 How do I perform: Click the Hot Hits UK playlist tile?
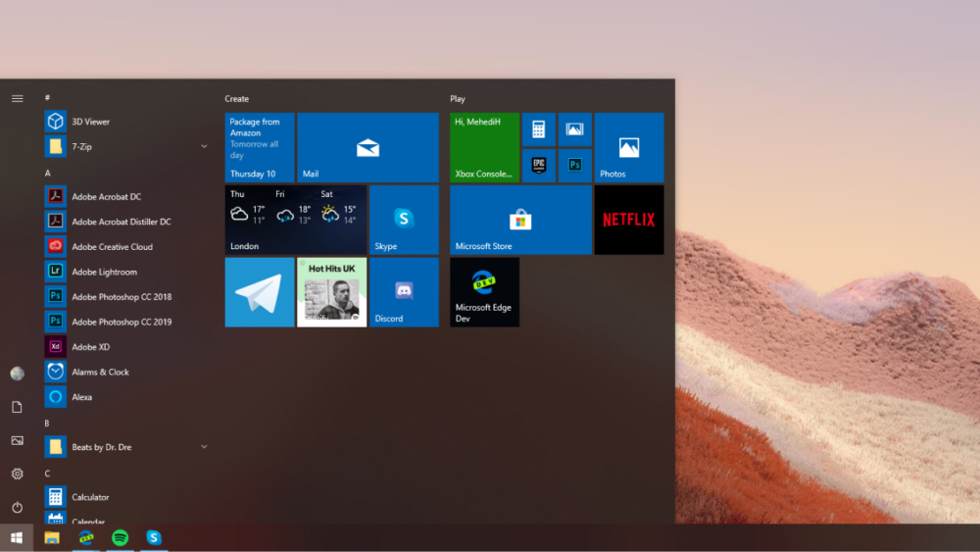(331, 292)
